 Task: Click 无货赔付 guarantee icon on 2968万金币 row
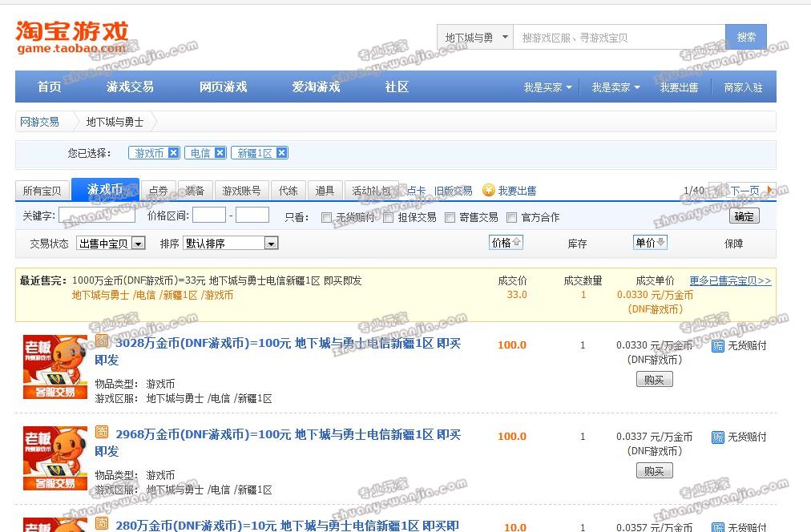pos(718,437)
